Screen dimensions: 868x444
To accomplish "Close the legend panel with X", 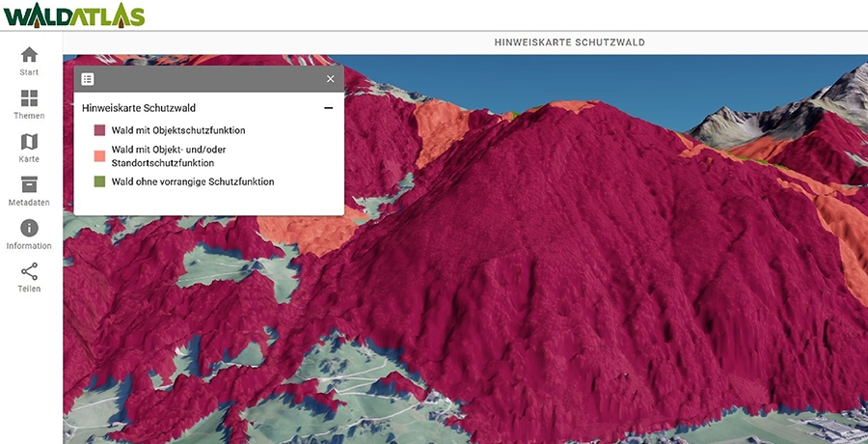I will [330, 79].
